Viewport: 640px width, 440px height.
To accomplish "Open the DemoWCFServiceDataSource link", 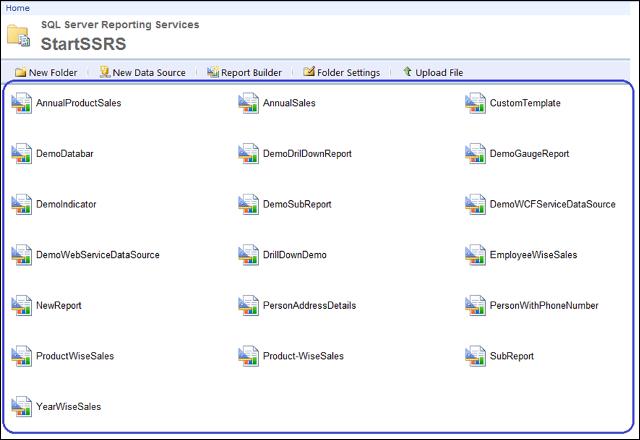I will pos(553,204).
